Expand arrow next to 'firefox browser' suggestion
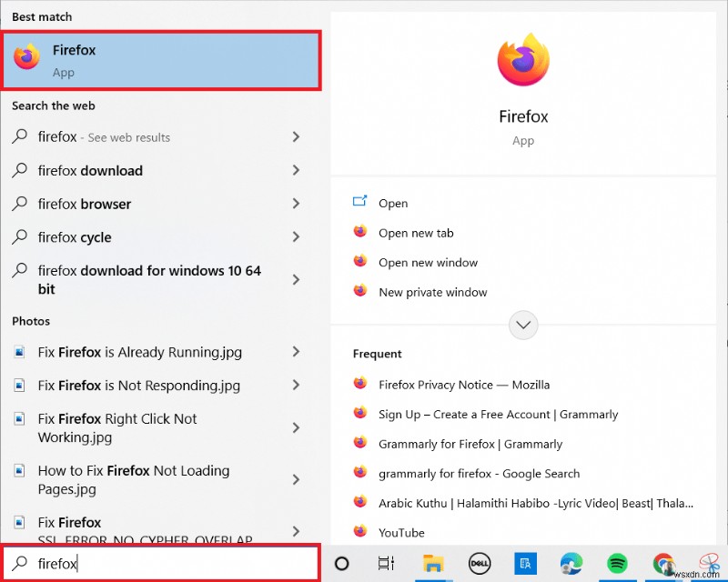 (x=296, y=204)
